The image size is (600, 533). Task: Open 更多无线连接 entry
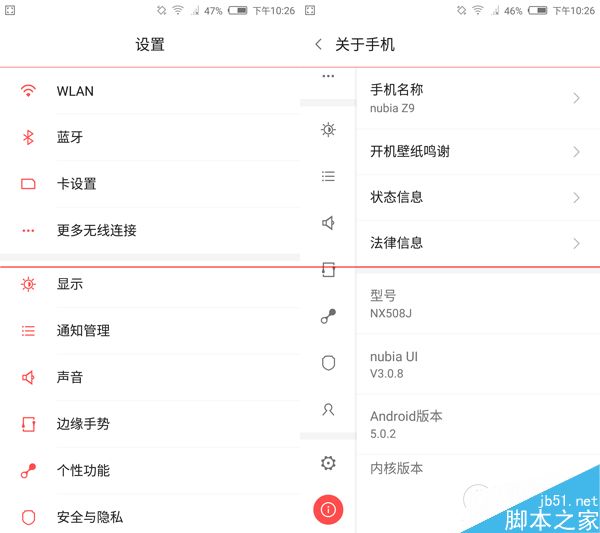tap(150, 231)
